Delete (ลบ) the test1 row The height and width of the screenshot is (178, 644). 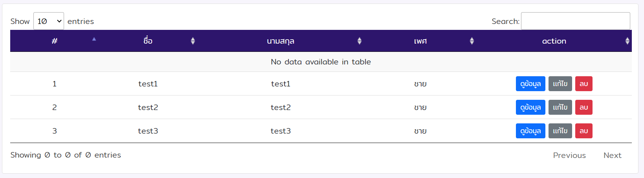(583, 84)
